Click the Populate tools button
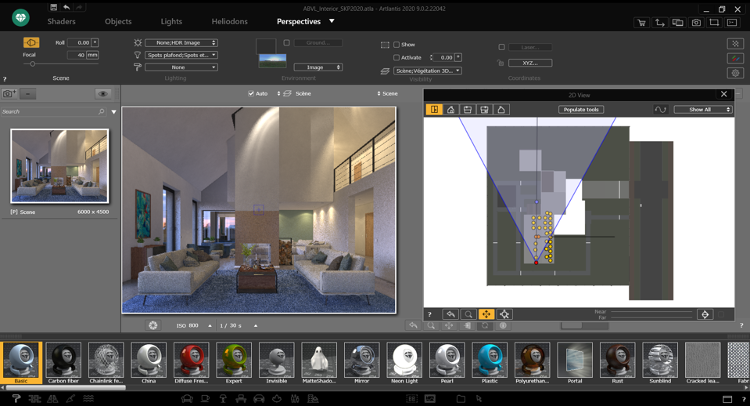The image size is (750, 406). [x=580, y=109]
